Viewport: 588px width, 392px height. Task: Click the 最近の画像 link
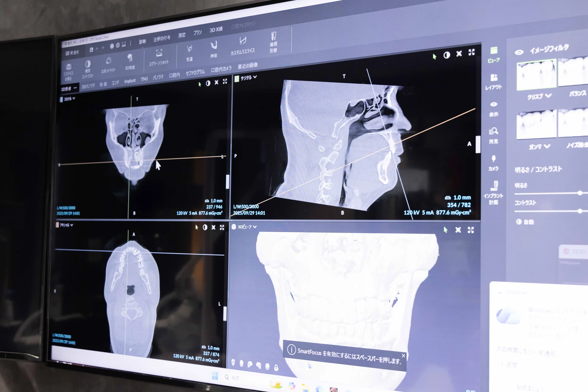point(247,65)
